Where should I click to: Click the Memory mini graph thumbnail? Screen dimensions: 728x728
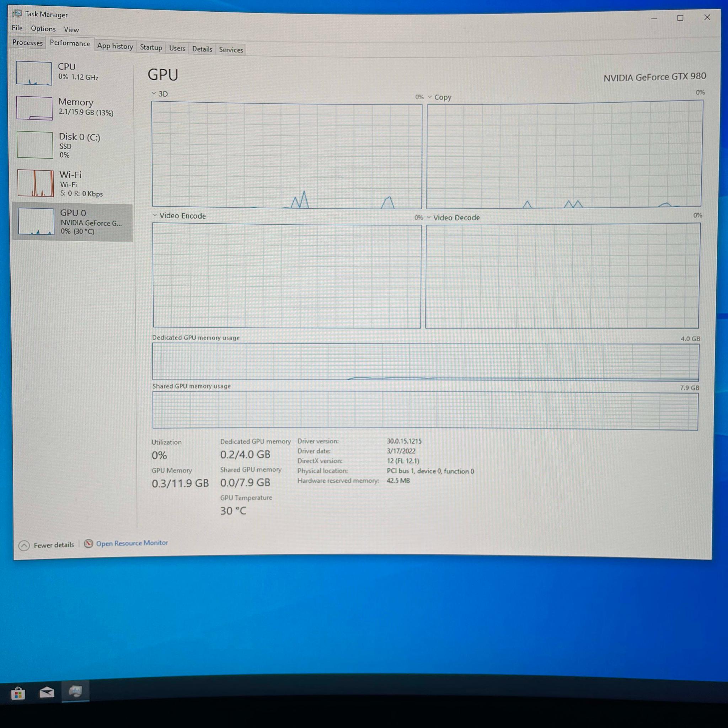34,108
